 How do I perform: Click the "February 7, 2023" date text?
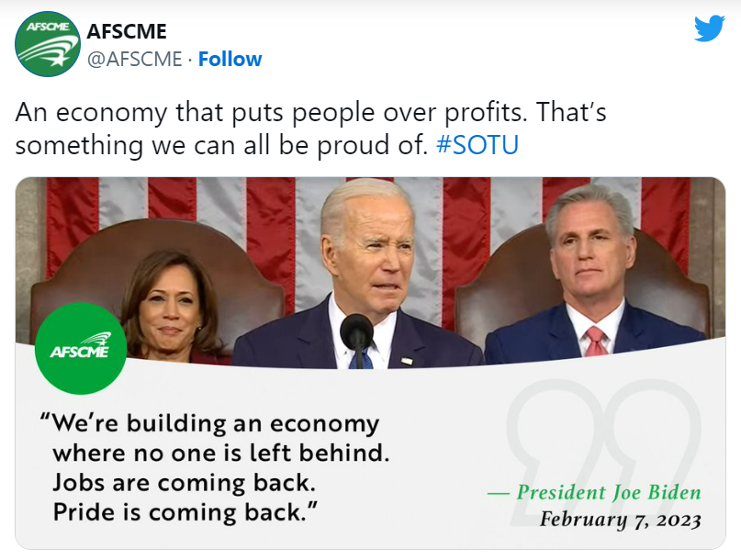click(620, 520)
